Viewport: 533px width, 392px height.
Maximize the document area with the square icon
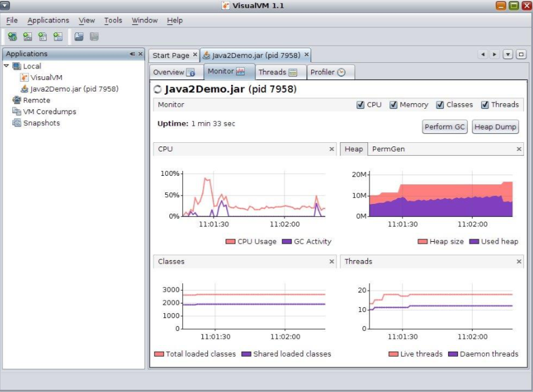pos(521,54)
